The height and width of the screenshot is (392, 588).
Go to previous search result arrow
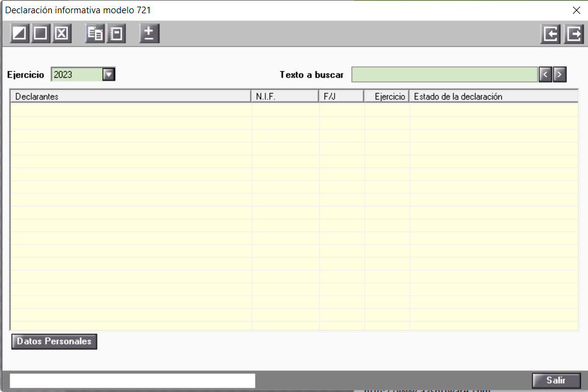545,75
